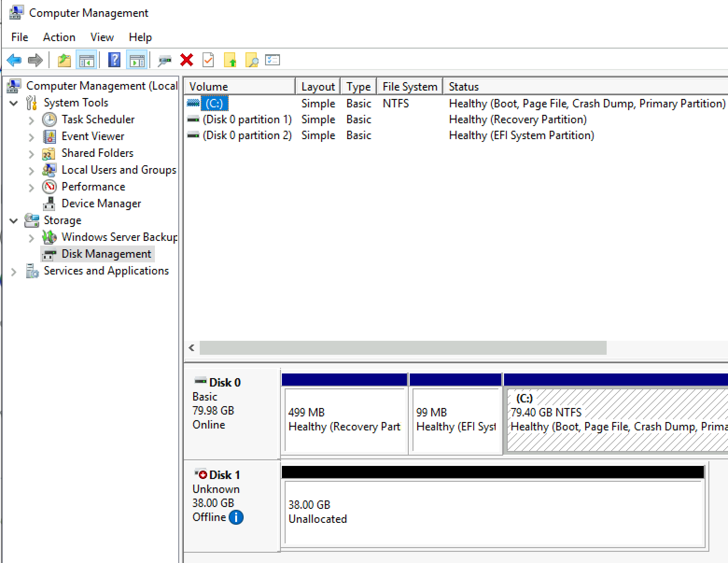Expand the Shared Folders node
The height and width of the screenshot is (563, 728).
[31, 154]
